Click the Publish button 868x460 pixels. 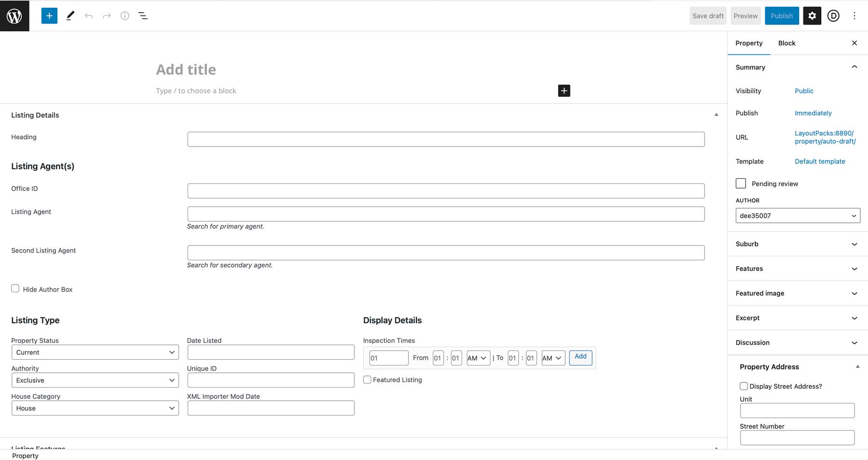click(782, 15)
